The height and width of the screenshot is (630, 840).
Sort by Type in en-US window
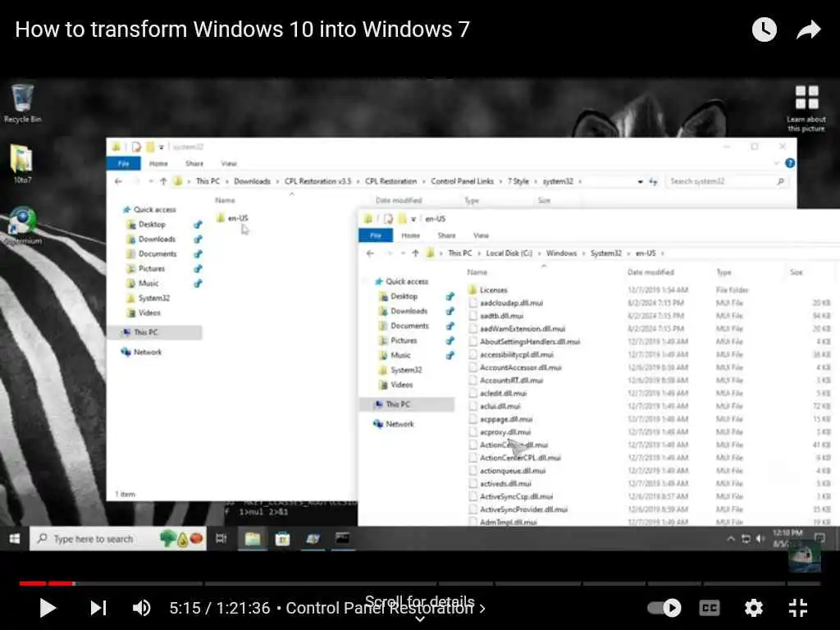pos(724,272)
